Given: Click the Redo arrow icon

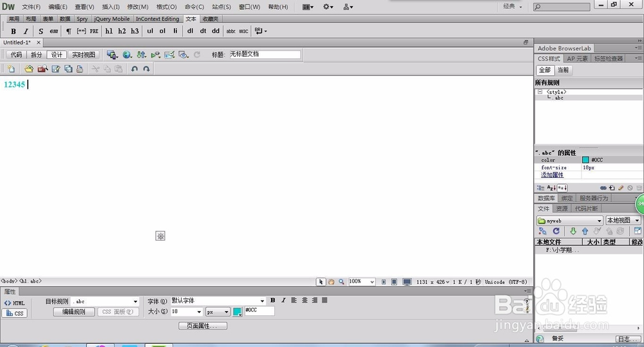Looking at the screenshot, I should click(x=146, y=69).
